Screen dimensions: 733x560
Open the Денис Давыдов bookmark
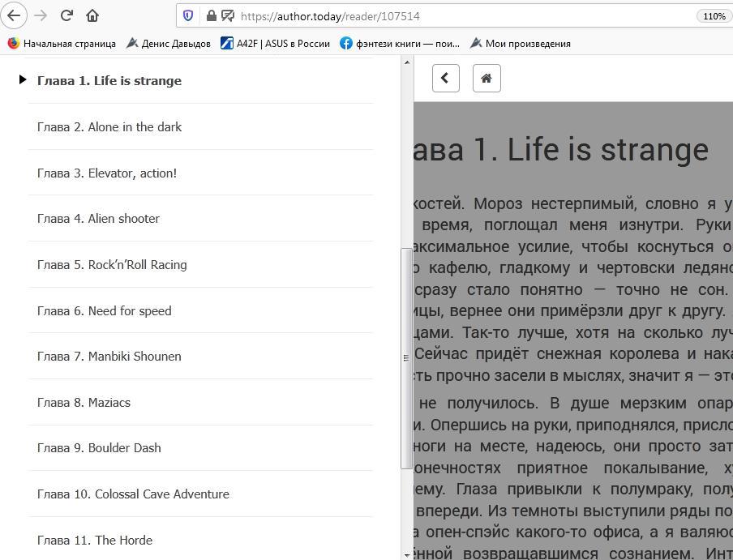[169, 44]
